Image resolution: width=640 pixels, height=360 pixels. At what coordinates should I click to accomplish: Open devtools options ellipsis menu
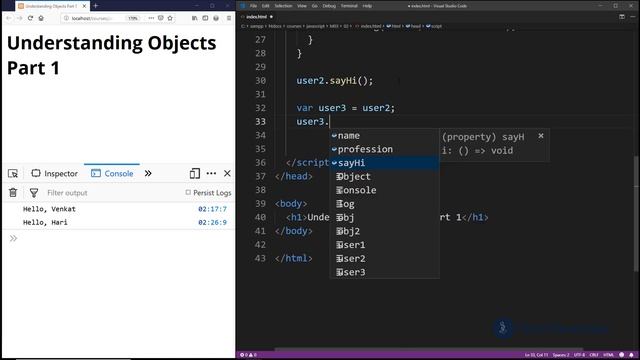coord(211,173)
